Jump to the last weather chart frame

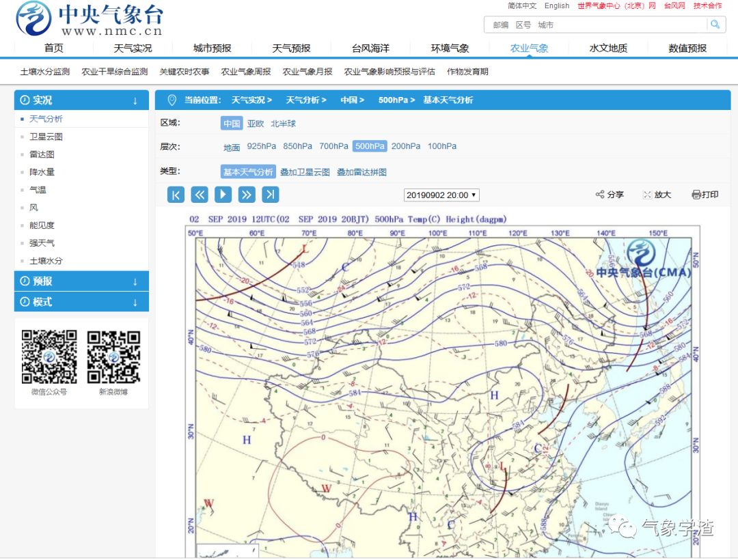tap(270, 195)
